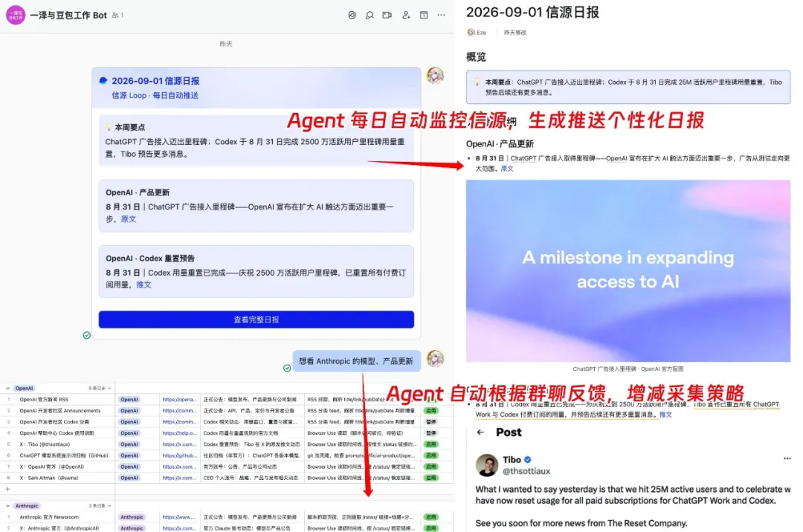Click 暂停 status in OpenAI 开发者社区 Codex 分类 row
The height and width of the screenshot is (532, 803).
[431, 422]
